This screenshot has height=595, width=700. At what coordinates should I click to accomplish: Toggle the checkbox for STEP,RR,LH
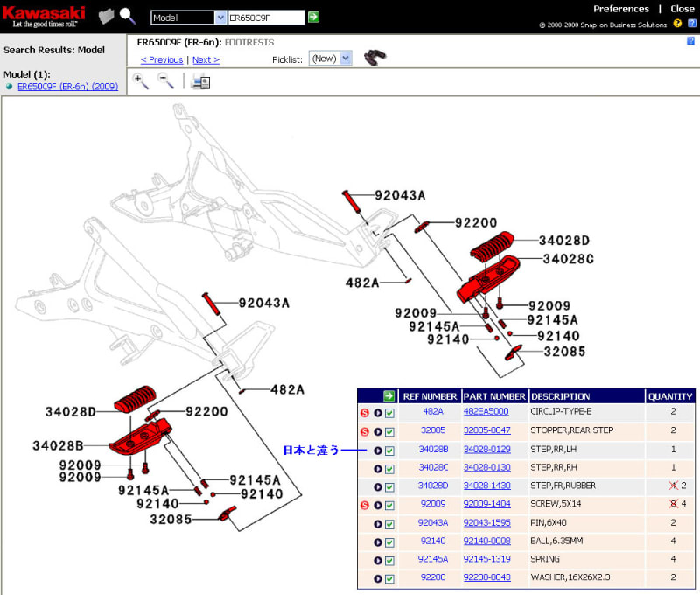tap(389, 451)
